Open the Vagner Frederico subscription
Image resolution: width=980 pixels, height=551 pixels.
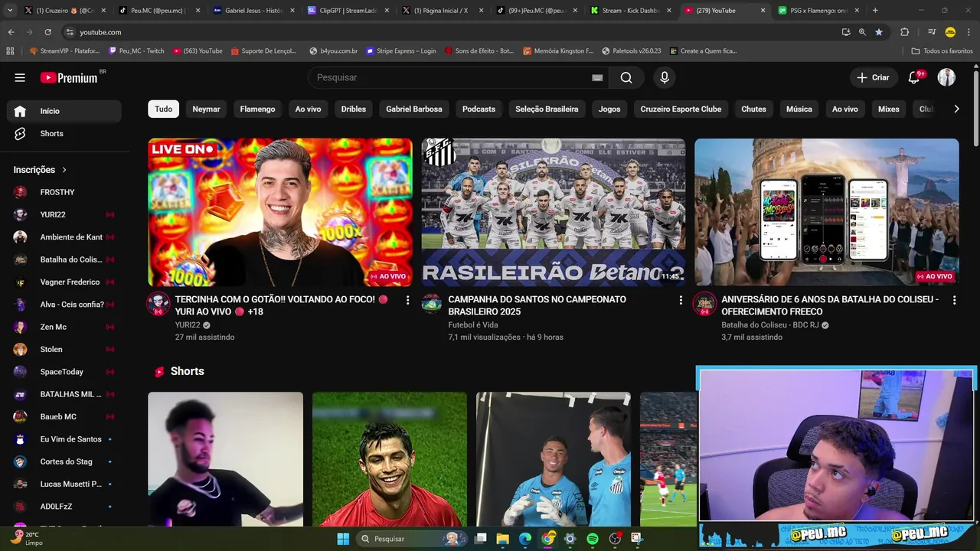pos(64,282)
